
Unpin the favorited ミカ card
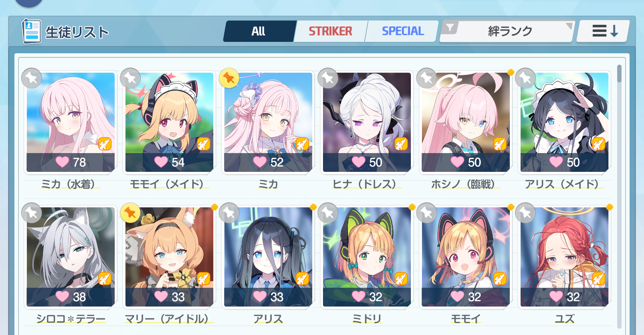tap(229, 78)
